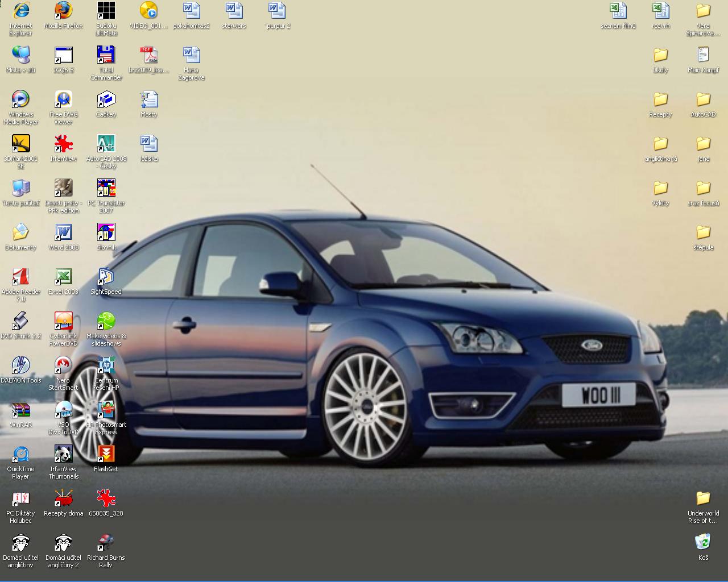Image resolution: width=728 pixels, height=582 pixels.
Task: Select the Recepty folder
Action: coord(660,99)
